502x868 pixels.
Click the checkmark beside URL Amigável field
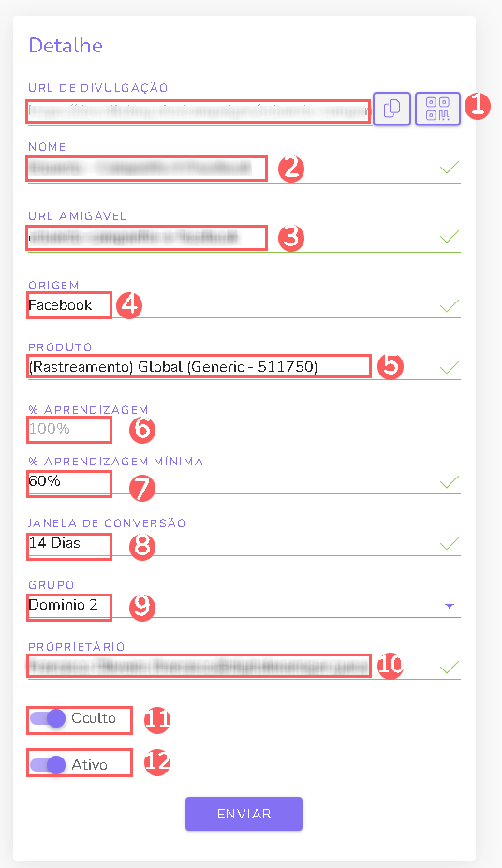click(x=450, y=237)
